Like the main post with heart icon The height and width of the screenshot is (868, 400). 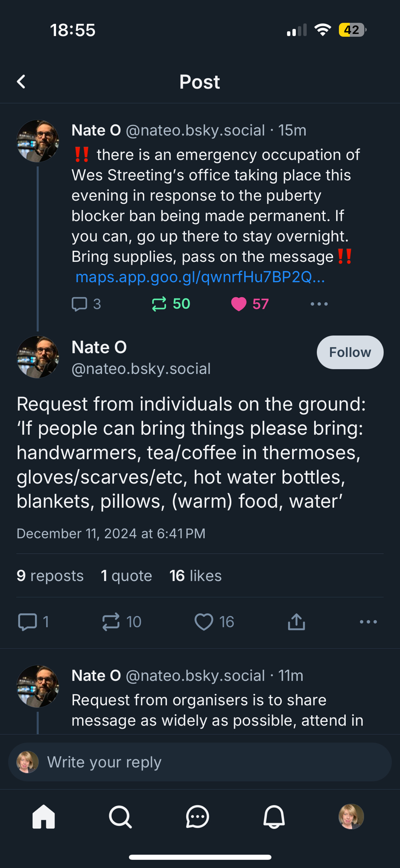point(204,621)
